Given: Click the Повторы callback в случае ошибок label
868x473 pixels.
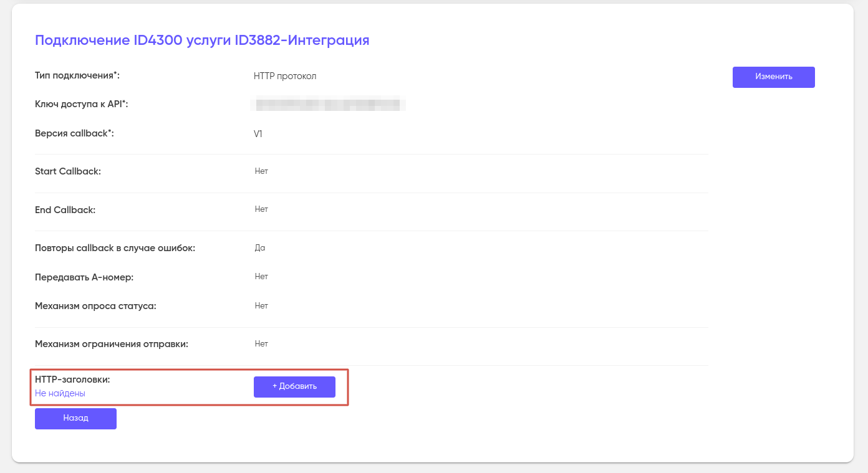Looking at the screenshot, I should click(x=115, y=248).
